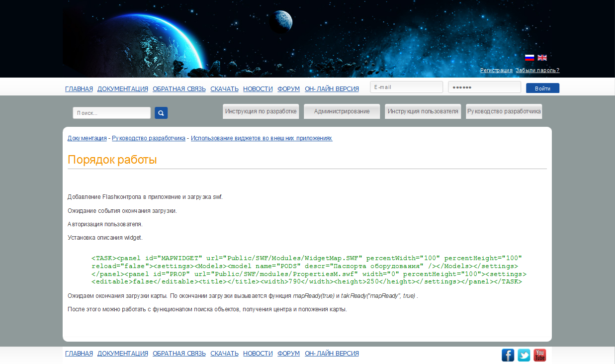This screenshot has height=364, width=615.
Task: Open ФОРУМ in the top menu
Action: [288, 89]
